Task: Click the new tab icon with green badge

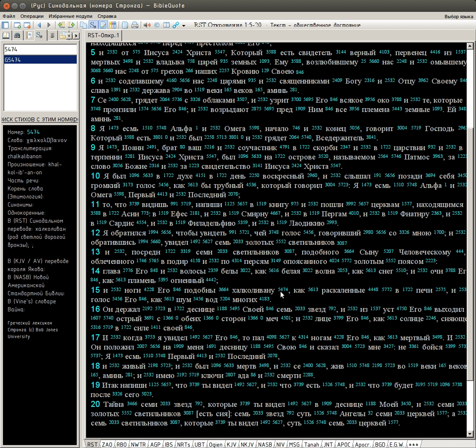Action: (17, 25)
